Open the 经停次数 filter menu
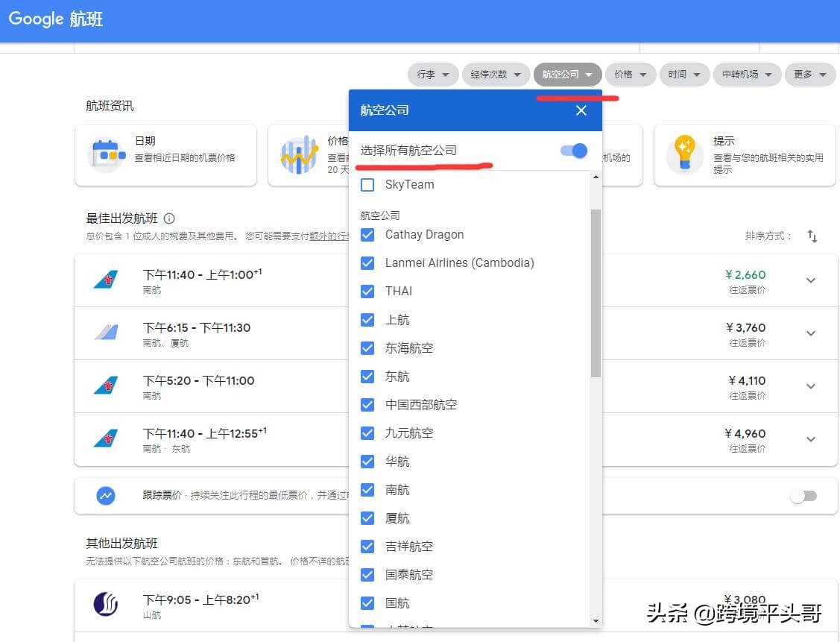The height and width of the screenshot is (642, 840). coord(496,75)
